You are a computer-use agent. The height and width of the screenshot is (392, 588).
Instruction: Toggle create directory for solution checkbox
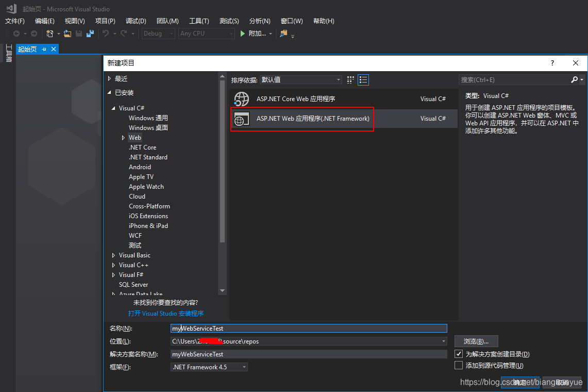[458, 354]
